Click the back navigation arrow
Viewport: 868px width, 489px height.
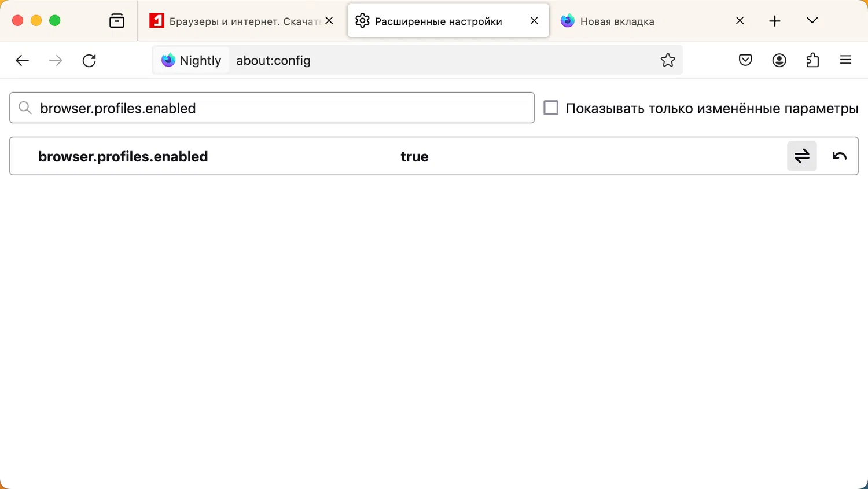pos(22,61)
